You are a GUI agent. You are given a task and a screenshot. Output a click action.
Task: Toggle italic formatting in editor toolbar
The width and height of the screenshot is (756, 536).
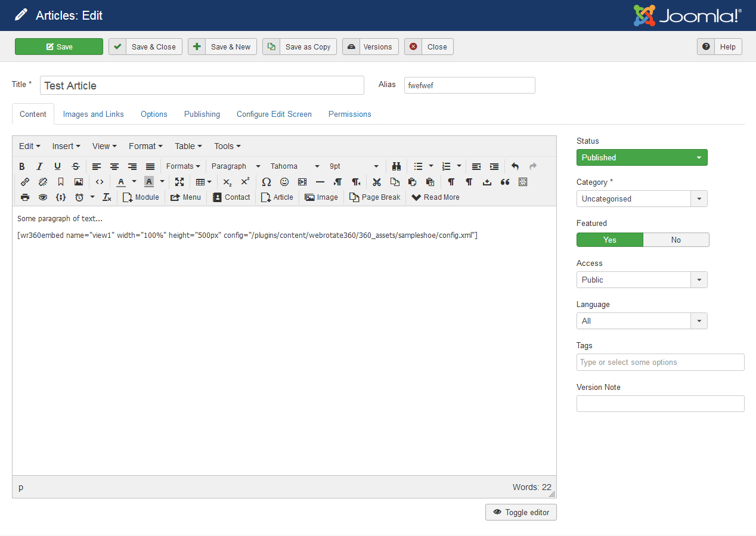(40, 166)
